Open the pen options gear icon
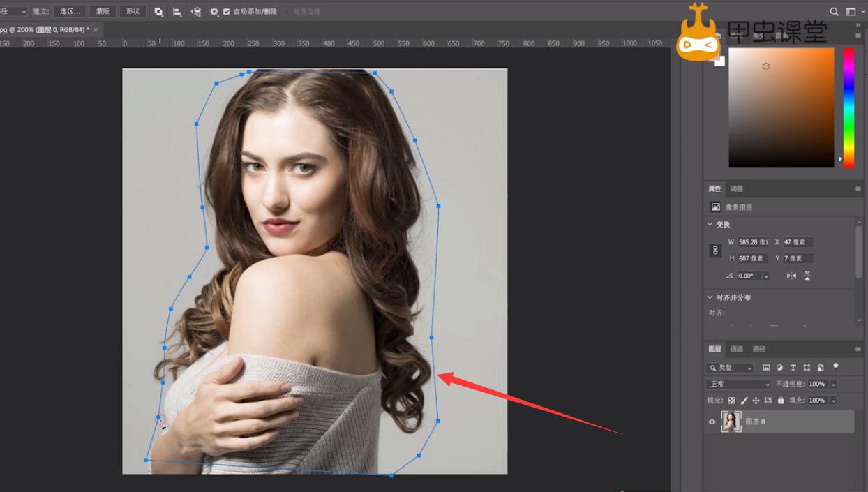868x492 pixels. click(x=214, y=12)
